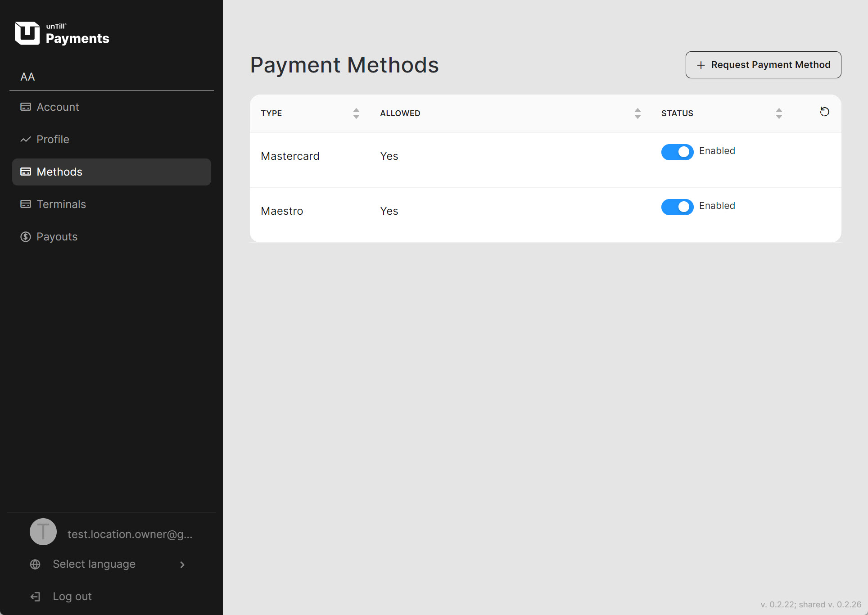Click the Profile trend line icon
Viewport: 868px width, 615px height.
26,140
